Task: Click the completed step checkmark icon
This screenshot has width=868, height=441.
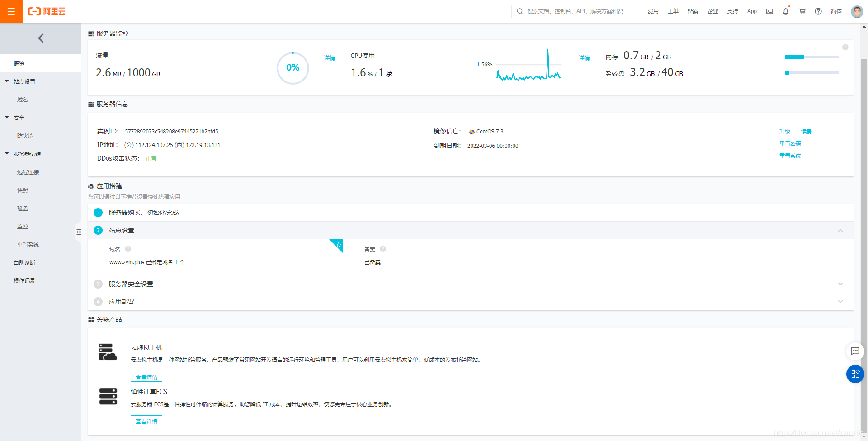Action: pyautogui.click(x=98, y=213)
